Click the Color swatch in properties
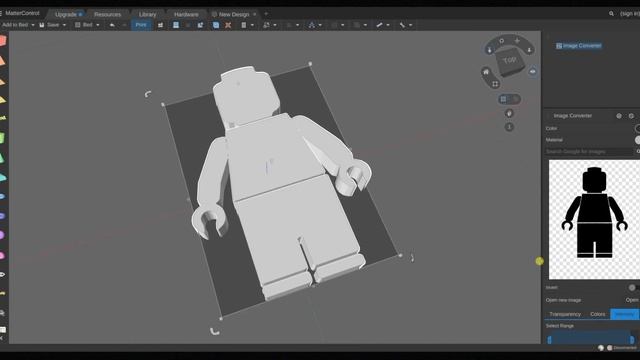 [638, 128]
